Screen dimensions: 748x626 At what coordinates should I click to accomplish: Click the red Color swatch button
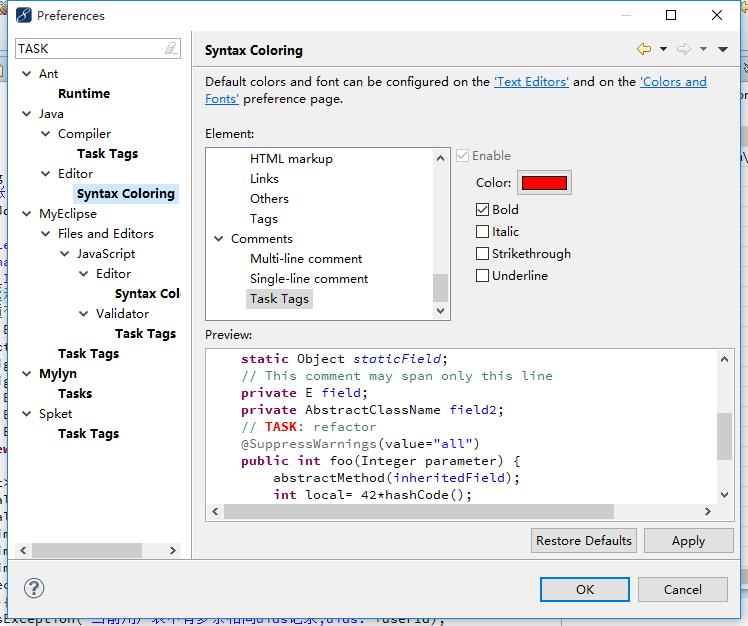point(544,183)
